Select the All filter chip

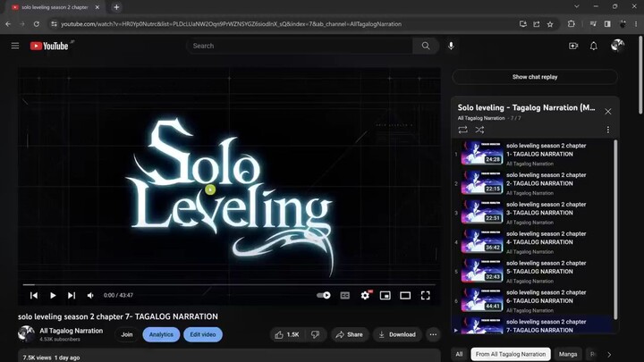pyautogui.click(x=459, y=354)
